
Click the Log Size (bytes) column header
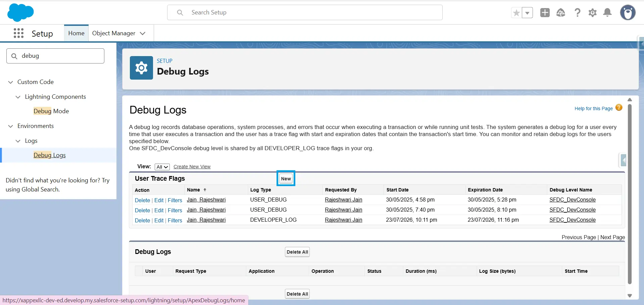tap(497, 271)
